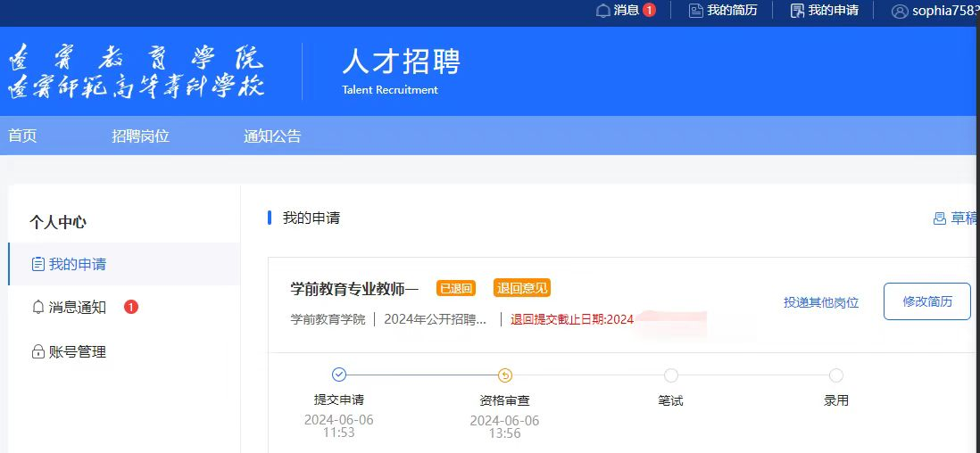980x453 pixels.
Task: Click the user avatar icon beside sophia758
Action: (900, 12)
